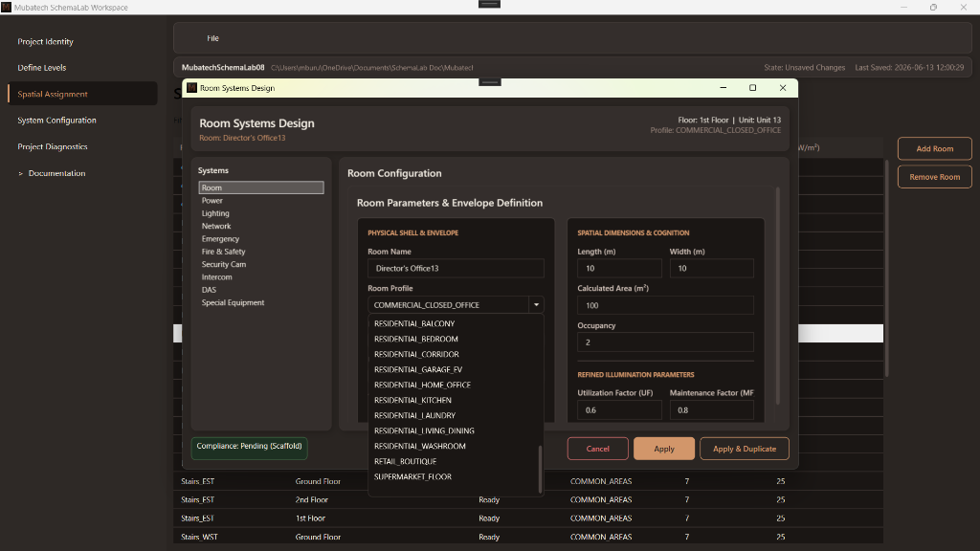Expand the Documentation tree item
This screenshot has height=551, width=980.
(21, 173)
